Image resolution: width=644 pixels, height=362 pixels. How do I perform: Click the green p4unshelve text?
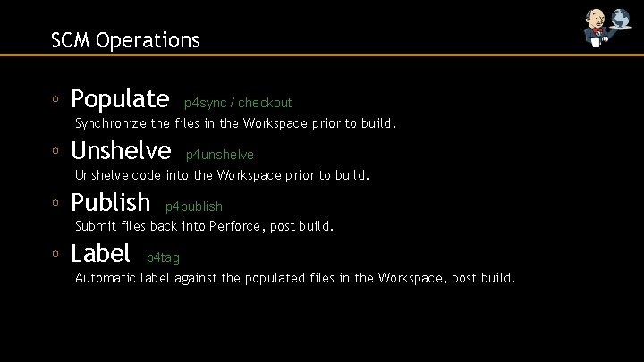[x=220, y=155]
